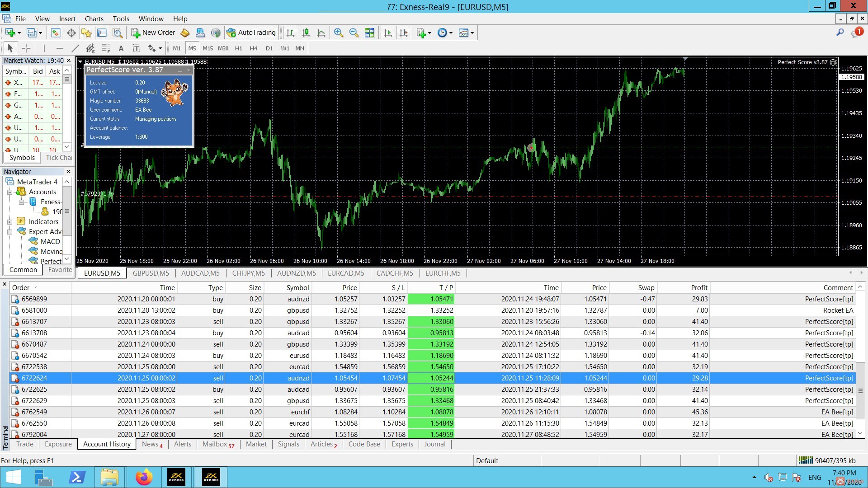Open Firefox from the taskbar
The image size is (868, 488).
click(x=144, y=477)
